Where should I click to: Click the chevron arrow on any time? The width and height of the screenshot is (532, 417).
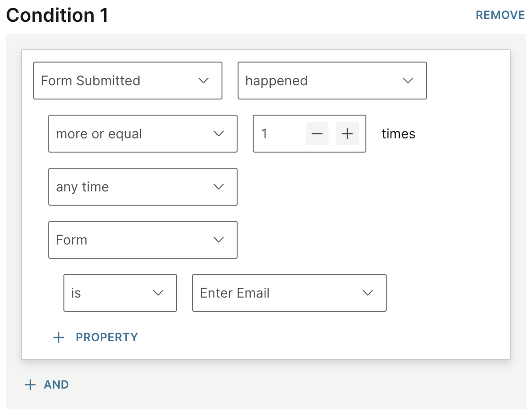(219, 187)
